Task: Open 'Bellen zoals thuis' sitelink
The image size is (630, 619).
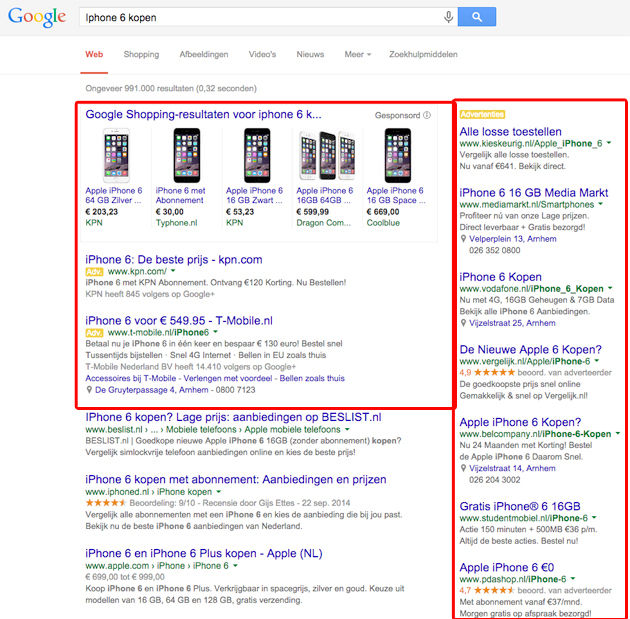Action: (x=312, y=378)
